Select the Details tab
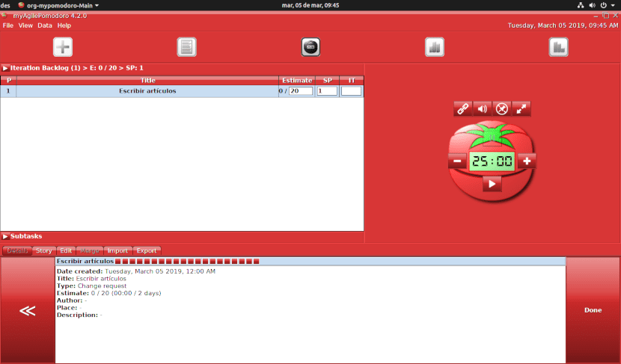 coord(17,250)
